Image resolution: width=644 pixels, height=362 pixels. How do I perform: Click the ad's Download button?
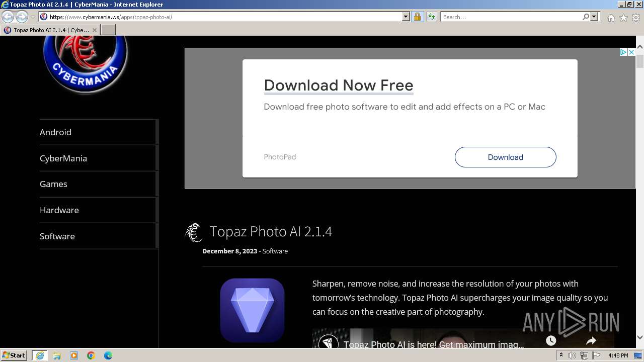(x=506, y=157)
